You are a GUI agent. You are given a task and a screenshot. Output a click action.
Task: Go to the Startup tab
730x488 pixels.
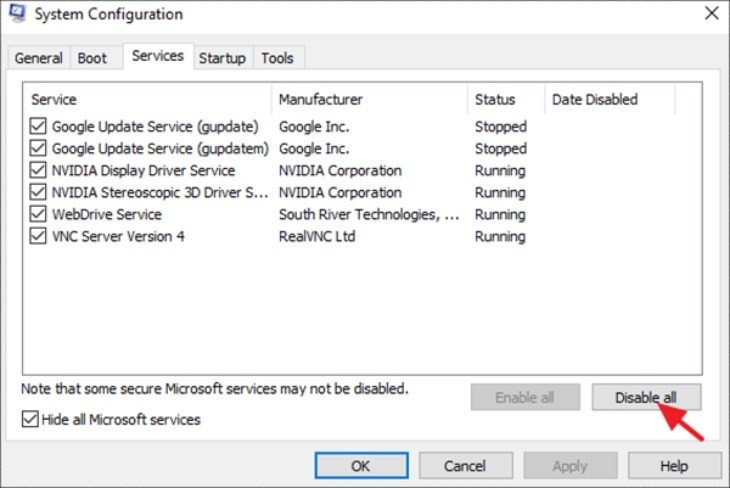click(222, 58)
